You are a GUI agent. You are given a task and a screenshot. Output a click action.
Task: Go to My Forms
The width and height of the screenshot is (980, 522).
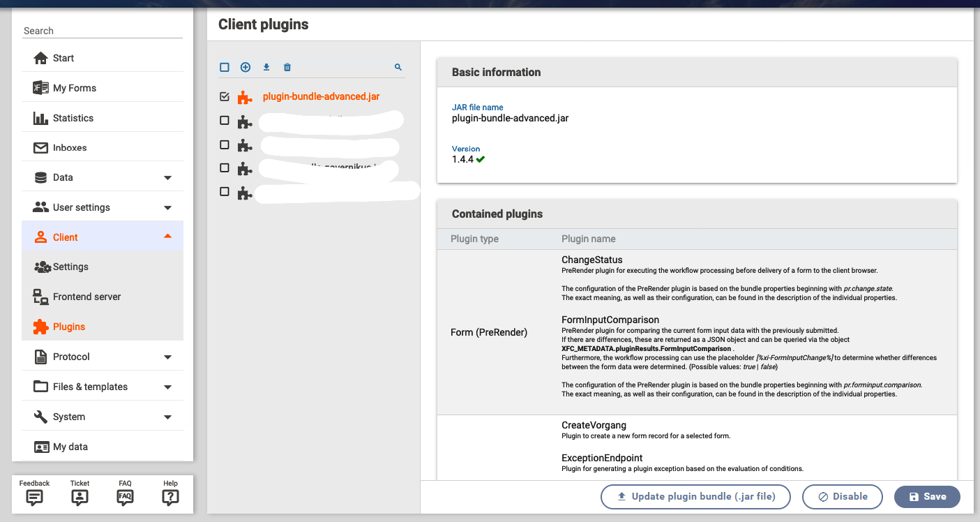click(x=74, y=88)
